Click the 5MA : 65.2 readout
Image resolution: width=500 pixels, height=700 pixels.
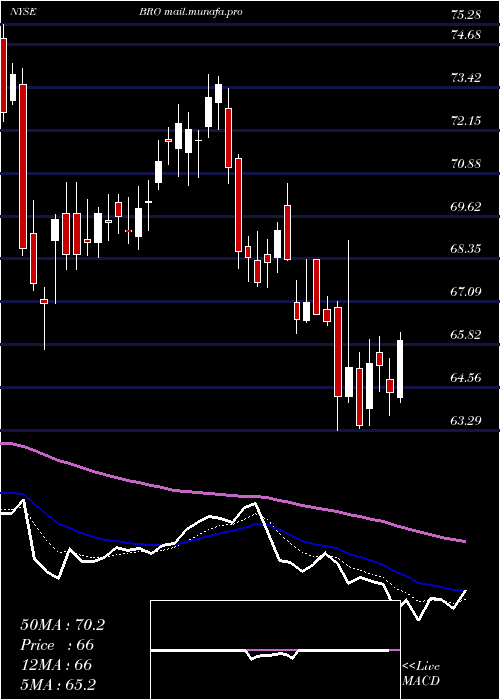[58, 685]
